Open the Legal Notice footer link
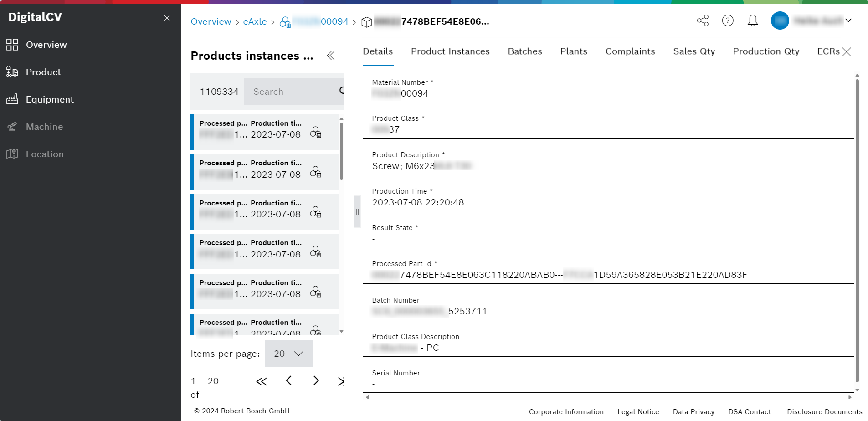 click(638, 411)
